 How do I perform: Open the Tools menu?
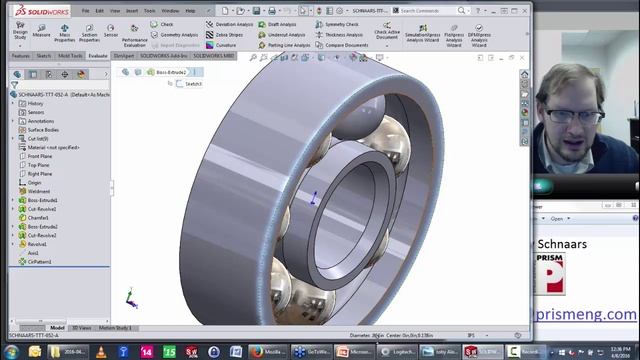pos(150,11)
